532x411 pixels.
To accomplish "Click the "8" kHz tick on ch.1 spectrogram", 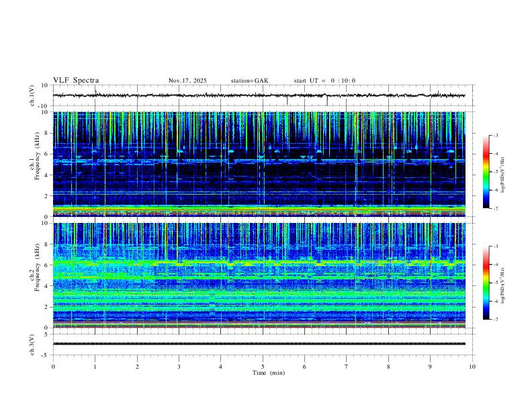I will click(x=47, y=133).
